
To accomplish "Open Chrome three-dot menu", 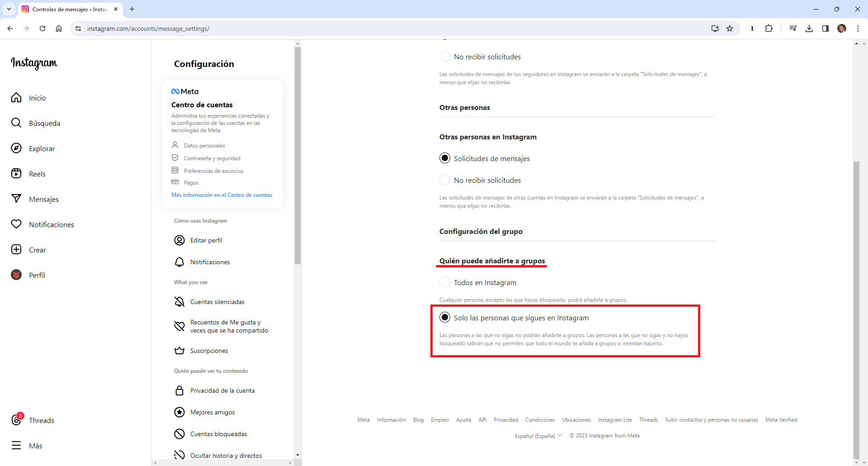I will tap(858, 29).
